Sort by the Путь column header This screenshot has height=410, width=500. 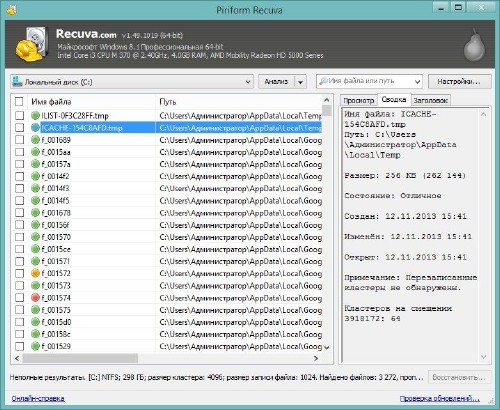click(x=239, y=102)
